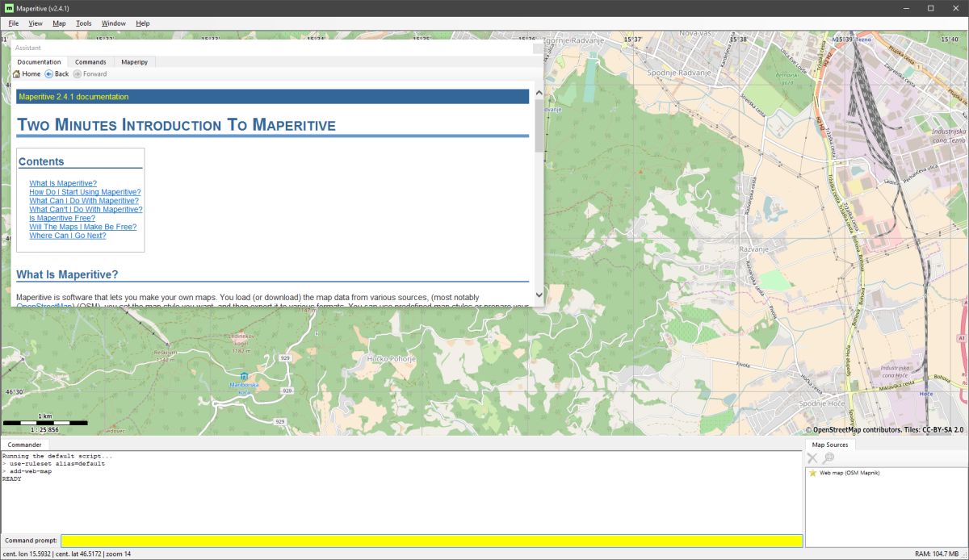Open 'What Can I Do With Maperitive?' link
The width and height of the screenshot is (969, 560).
84,201
